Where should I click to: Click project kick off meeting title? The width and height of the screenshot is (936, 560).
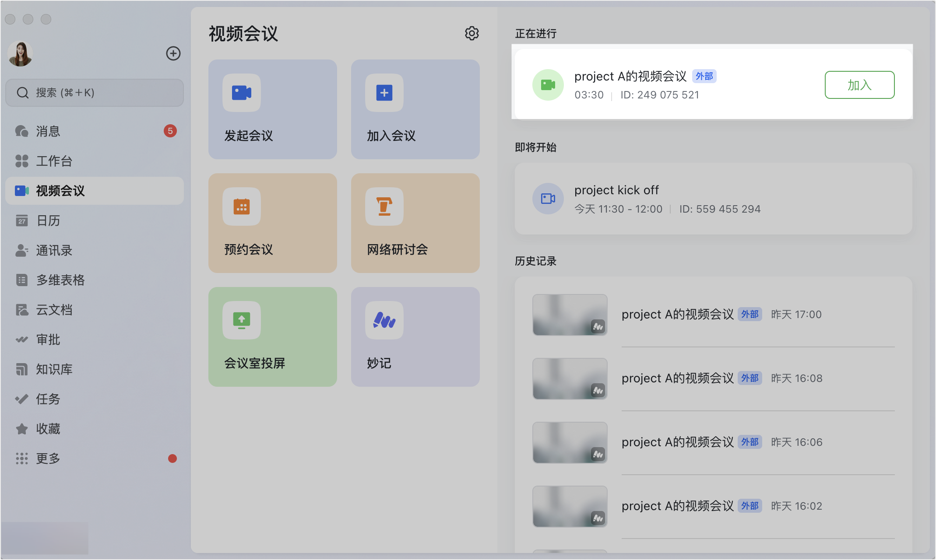(x=616, y=190)
